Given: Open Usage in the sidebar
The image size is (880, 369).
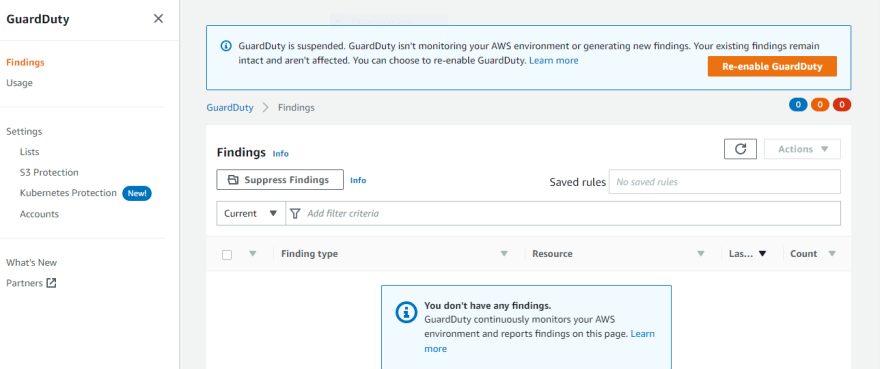Looking at the screenshot, I should 20,83.
